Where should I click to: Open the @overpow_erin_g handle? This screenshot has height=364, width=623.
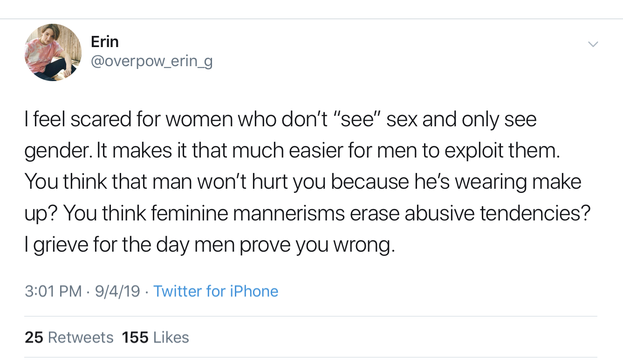pos(151,62)
